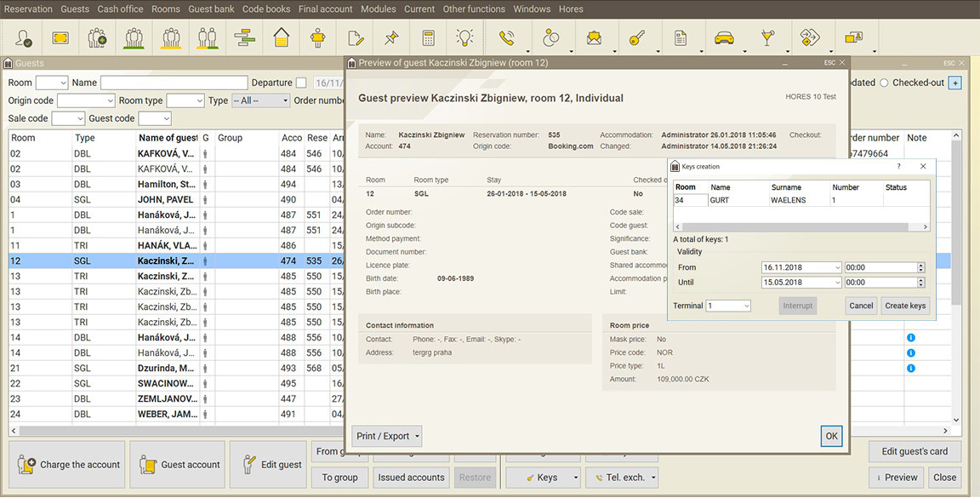
Task: Click the pushpin icon in the toolbar
Action: point(391,37)
